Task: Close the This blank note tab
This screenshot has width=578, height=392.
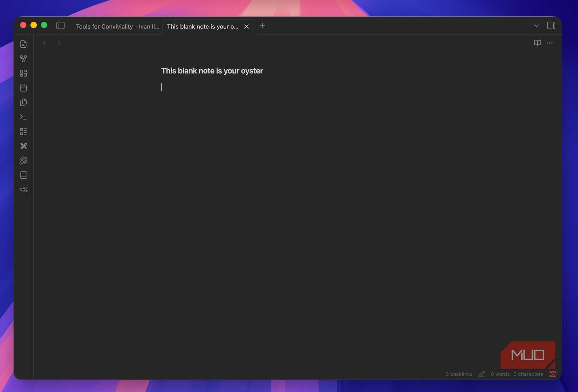Action: (x=247, y=26)
